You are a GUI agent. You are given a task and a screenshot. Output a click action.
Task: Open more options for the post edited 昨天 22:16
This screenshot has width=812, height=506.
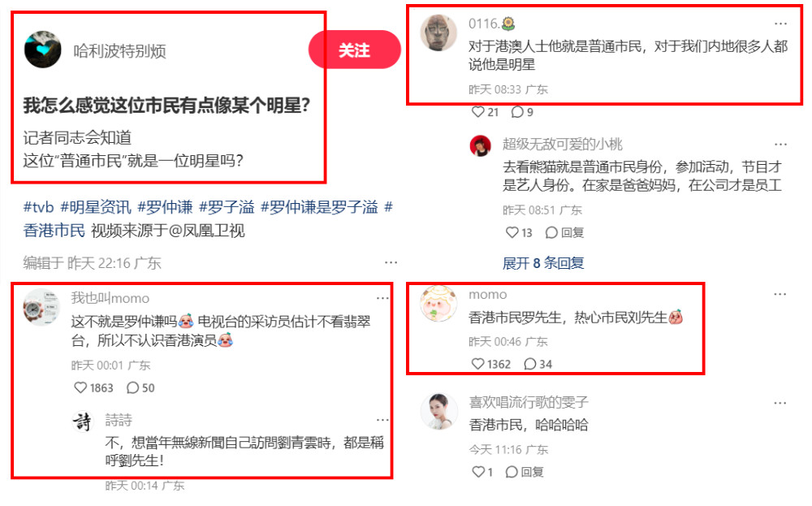(x=391, y=262)
